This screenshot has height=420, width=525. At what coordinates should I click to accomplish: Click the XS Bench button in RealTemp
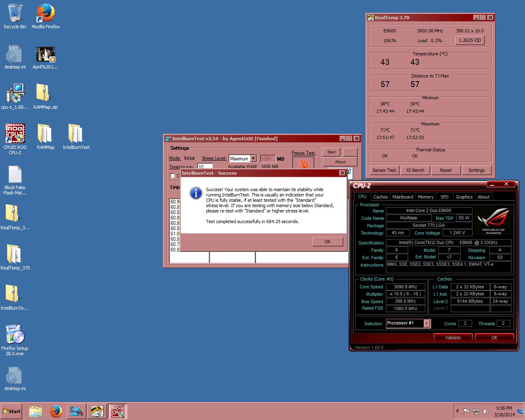(415, 170)
